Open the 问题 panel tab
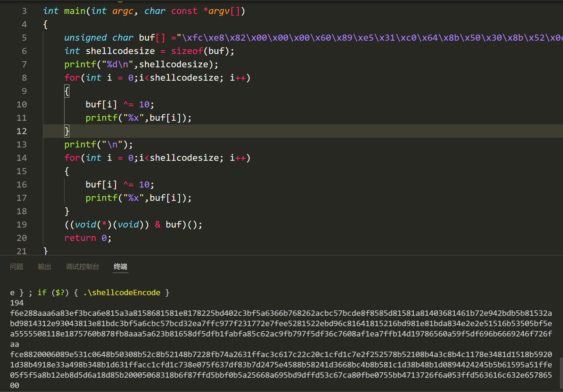The width and height of the screenshot is (563, 392). click(x=17, y=267)
